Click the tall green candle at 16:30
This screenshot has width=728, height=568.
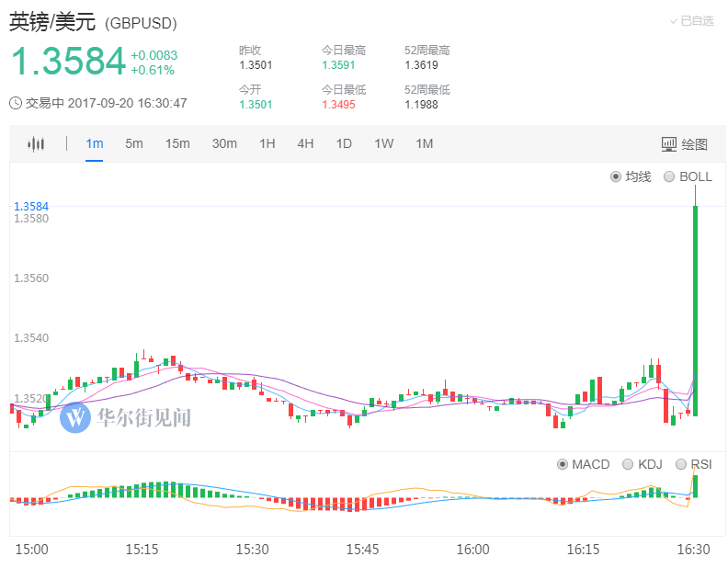coord(696,311)
